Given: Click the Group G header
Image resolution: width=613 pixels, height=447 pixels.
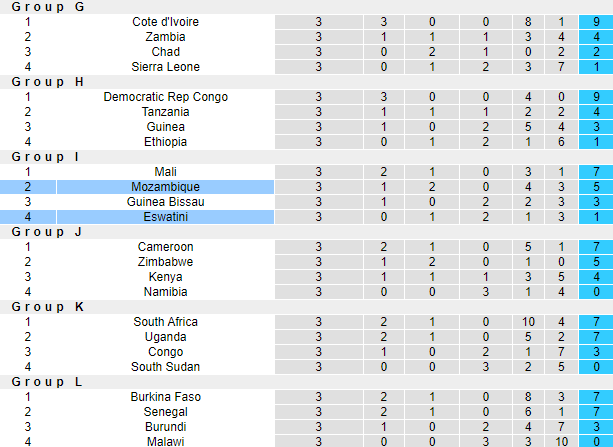Looking at the screenshot, I should (48, 7).
